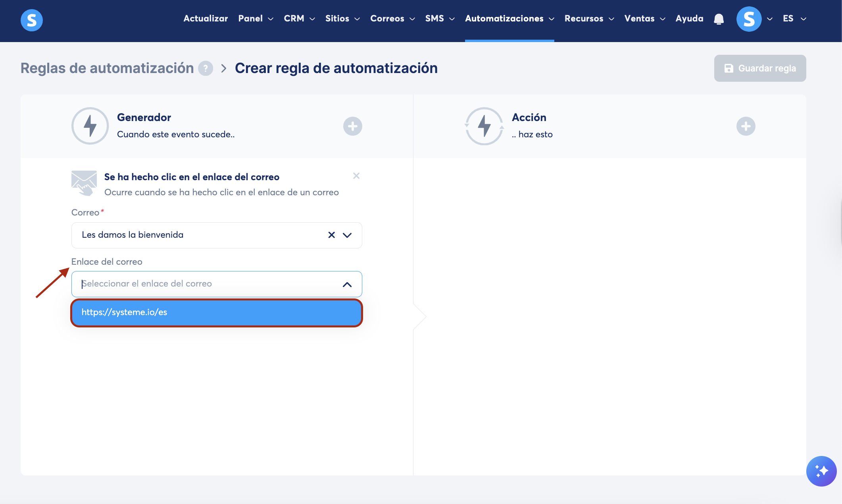Open the Automatizaciones menu
This screenshot has width=842, height=504.
pos(509,19)
